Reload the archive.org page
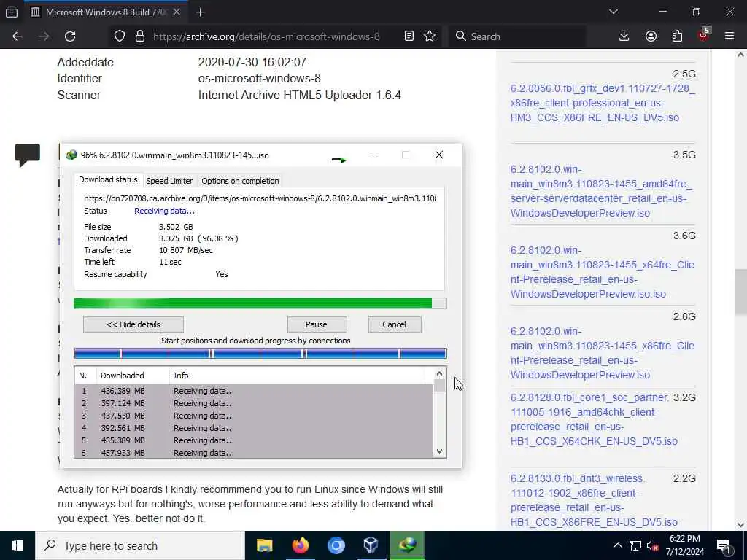 [x=70, y=36]
